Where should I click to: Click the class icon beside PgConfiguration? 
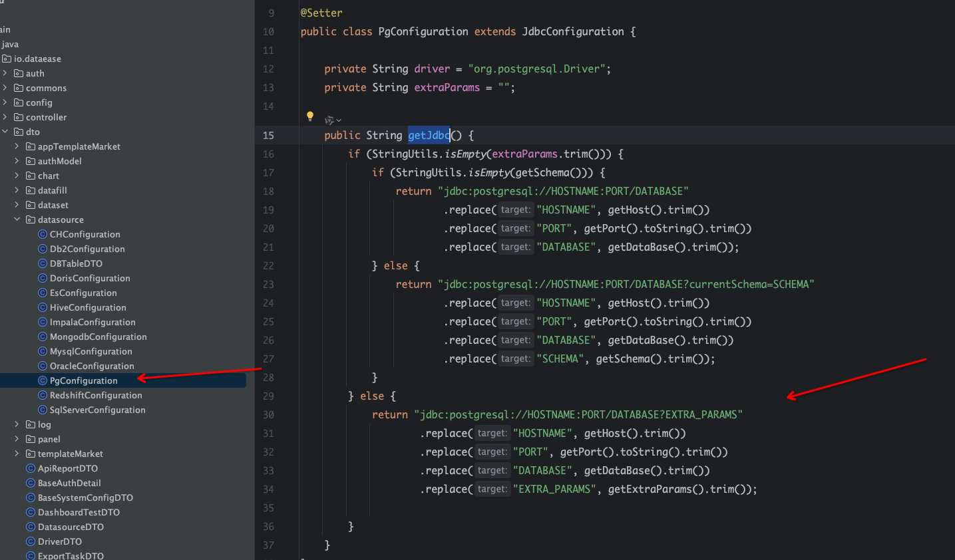tap(43, 381)
